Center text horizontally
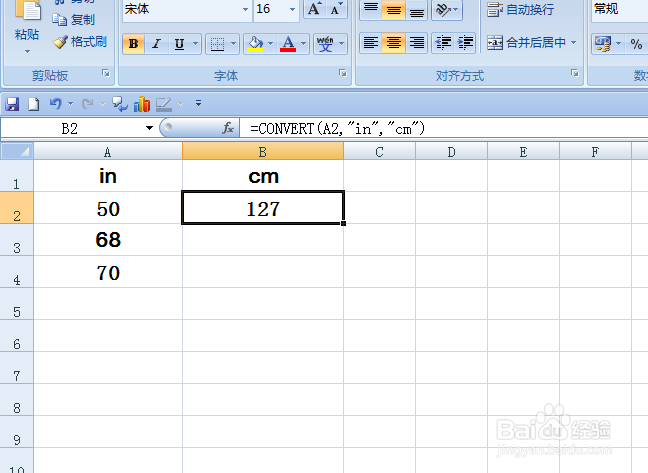Screen dimensions: 648x473 [393, 43]
